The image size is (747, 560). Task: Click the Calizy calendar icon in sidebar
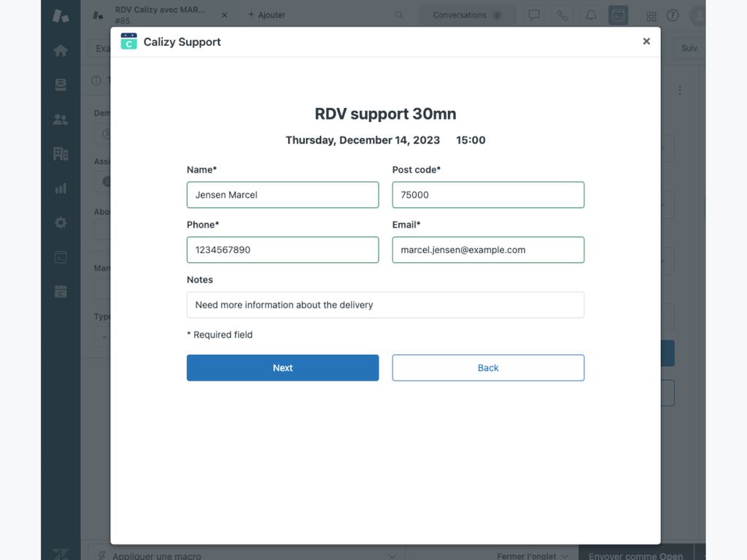coord(61,292)
